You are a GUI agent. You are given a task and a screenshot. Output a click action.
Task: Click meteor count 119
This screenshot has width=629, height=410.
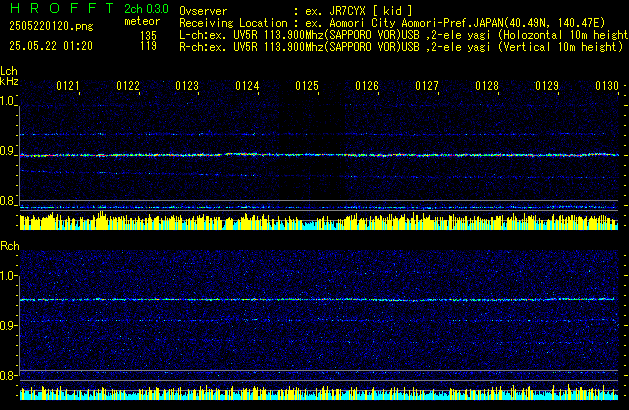click(148, 46)
